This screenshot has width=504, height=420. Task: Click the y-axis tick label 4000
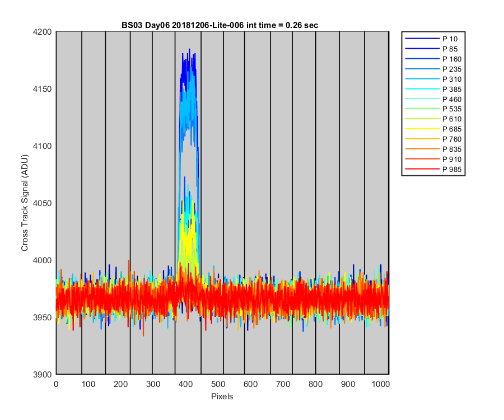click(42, 260)
